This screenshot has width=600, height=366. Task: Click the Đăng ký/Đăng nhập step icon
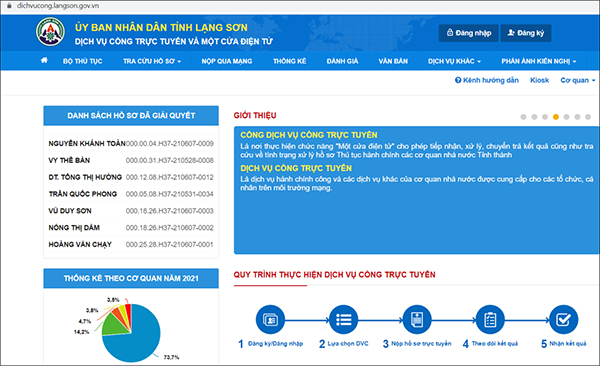[x=270, y=319]
